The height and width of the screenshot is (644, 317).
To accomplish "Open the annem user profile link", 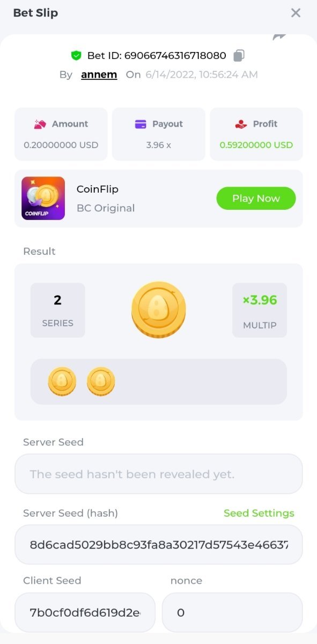I will click(x=99, y=75).
